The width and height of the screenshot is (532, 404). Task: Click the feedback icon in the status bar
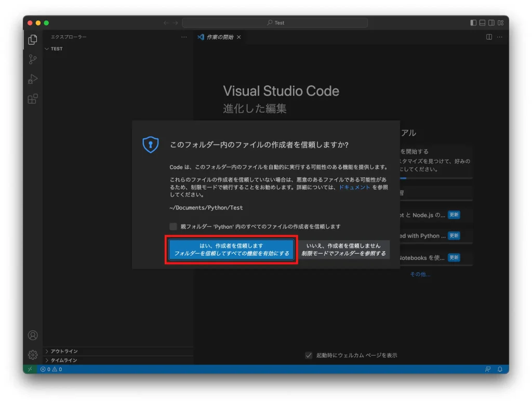point(487,369)
